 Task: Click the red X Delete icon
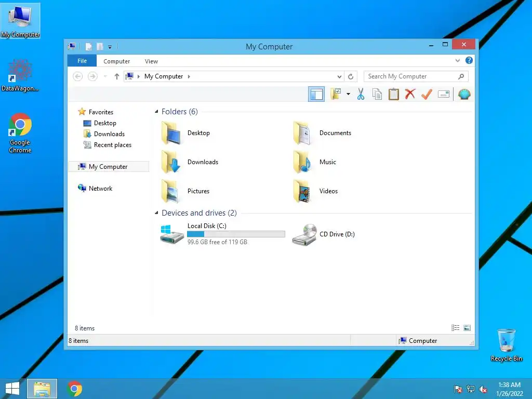[410, 94]
